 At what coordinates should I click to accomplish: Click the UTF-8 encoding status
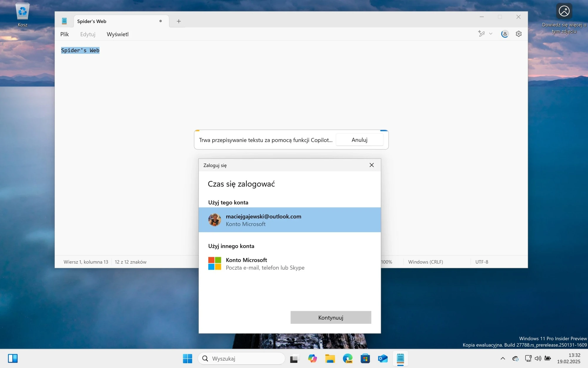tap(482, 262)
